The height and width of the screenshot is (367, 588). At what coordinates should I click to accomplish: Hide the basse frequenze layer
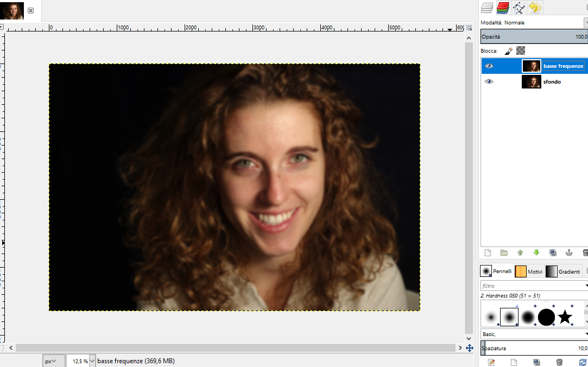[x=489, y=66]
